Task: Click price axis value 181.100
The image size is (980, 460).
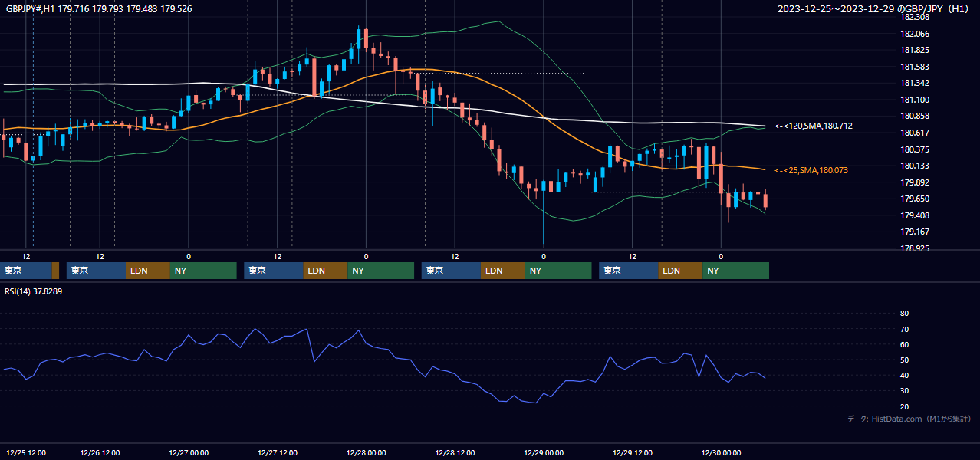Action: (915, 100)
